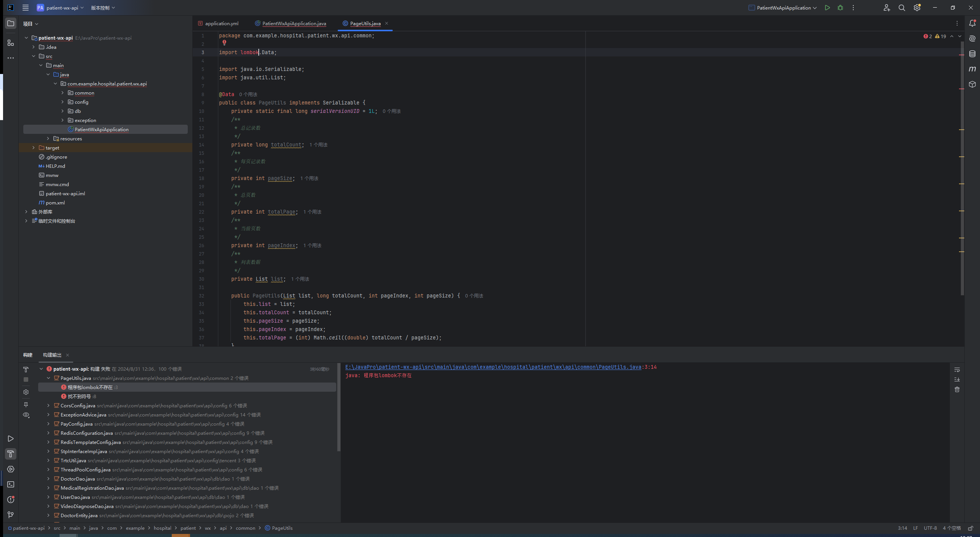Click the rebuild hammer in build panel

click(26, 370)
